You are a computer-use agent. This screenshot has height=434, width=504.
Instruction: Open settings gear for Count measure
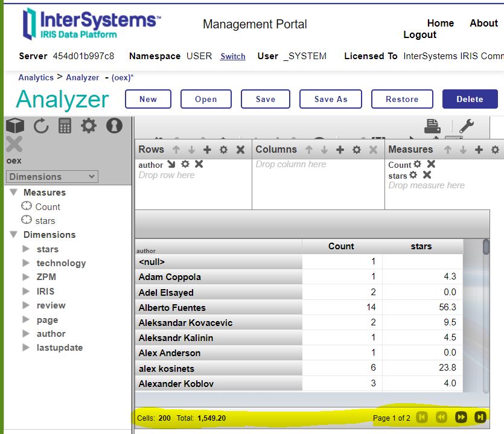point(417,164)
